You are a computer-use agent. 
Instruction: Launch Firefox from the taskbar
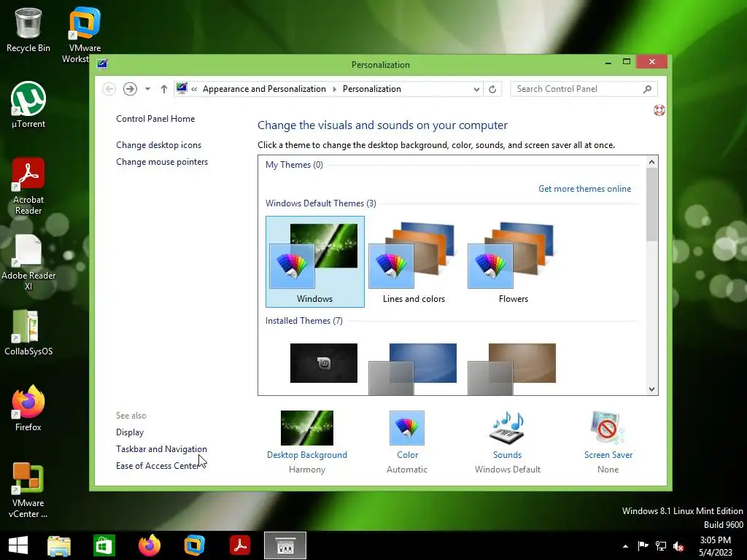pyautogui.click(x=150, y=545)
